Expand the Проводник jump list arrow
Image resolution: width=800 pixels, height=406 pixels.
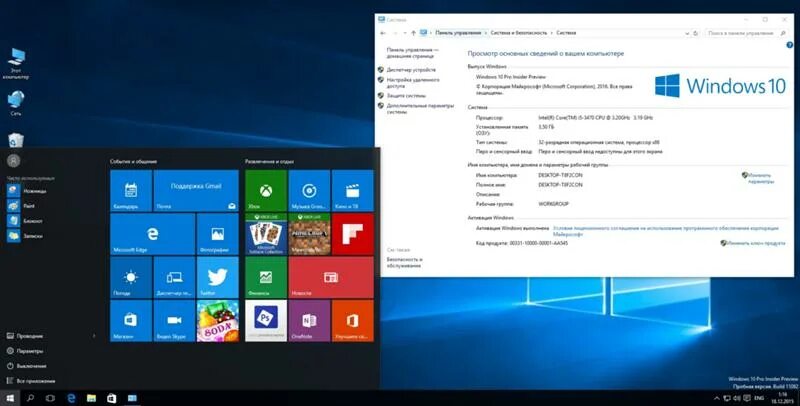tap(94, 336)
